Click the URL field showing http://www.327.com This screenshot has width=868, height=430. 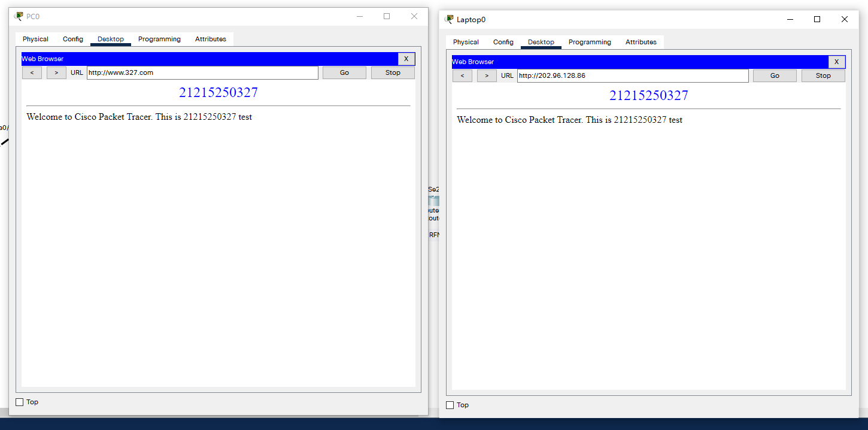(x=202, y=72)
